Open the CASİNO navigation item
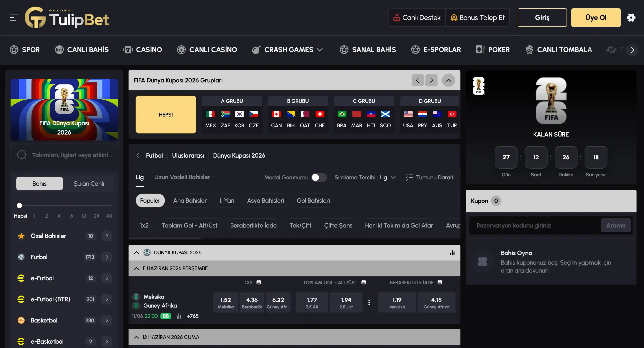 (142, 50)
